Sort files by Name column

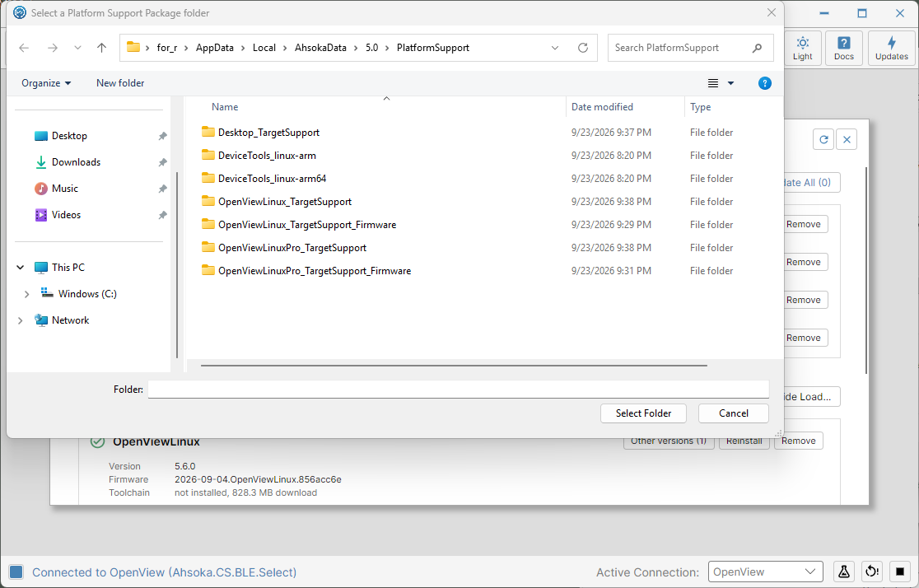click(225, 107)
